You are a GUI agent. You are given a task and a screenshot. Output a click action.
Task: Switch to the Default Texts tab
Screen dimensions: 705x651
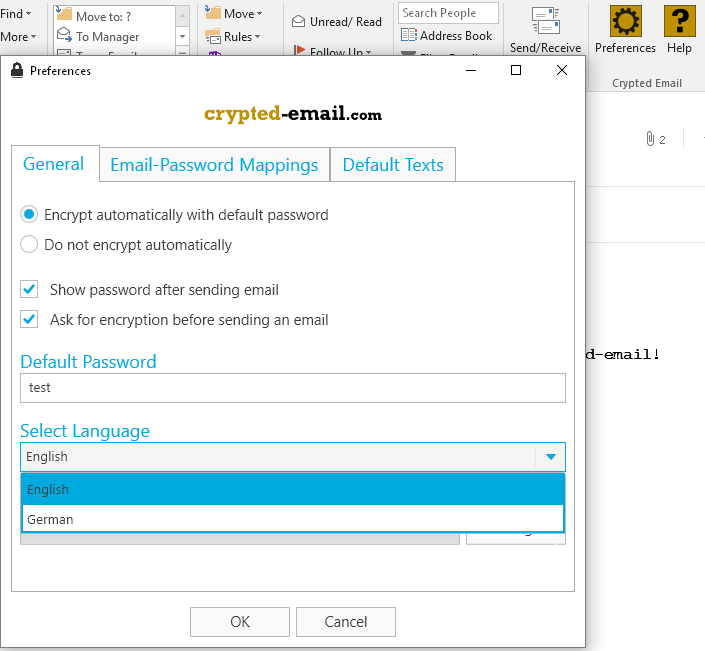pyautogui.click(x=393, y=165)
